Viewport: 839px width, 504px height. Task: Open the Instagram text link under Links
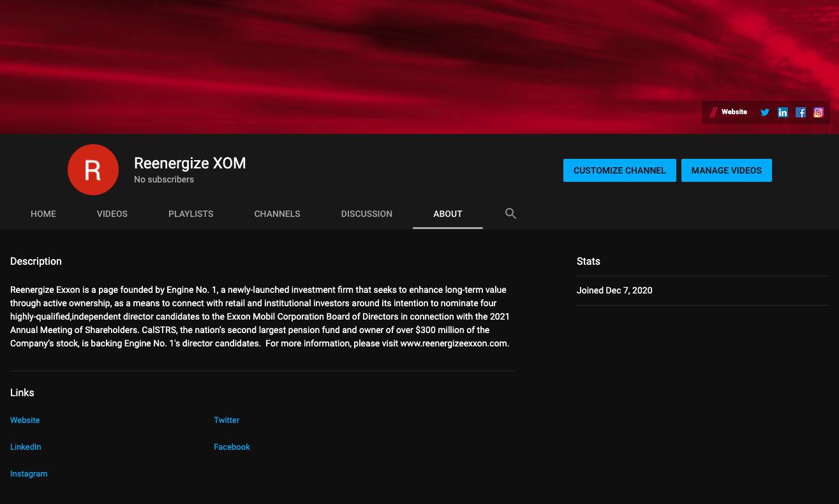tap(29, 474)
